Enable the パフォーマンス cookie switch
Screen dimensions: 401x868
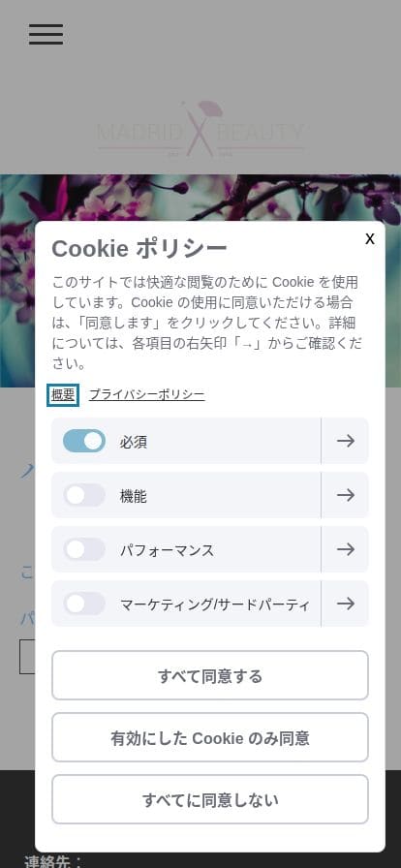tap(84, 549)
